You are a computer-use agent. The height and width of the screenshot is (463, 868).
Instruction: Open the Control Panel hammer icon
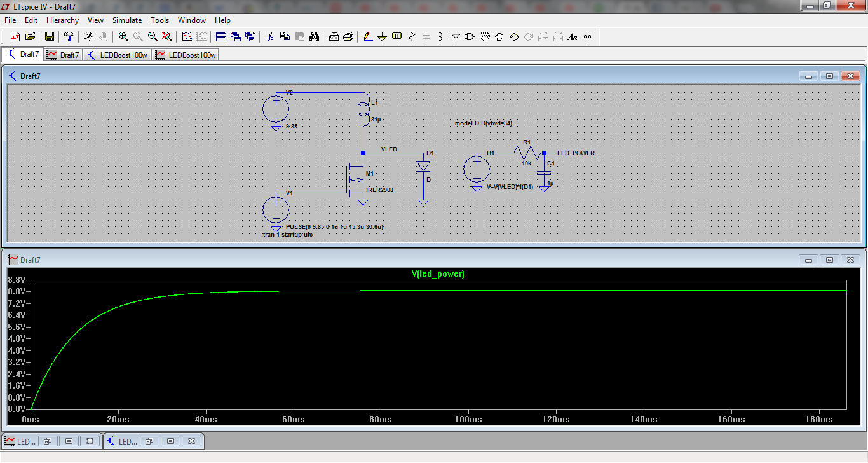tap(69, 37)
